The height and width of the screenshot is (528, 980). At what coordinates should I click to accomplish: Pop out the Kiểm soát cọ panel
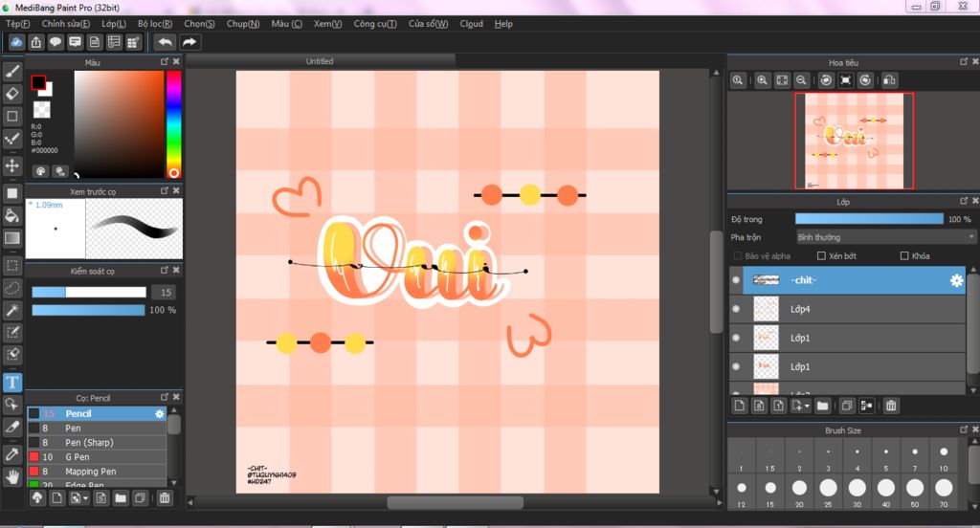165,270
